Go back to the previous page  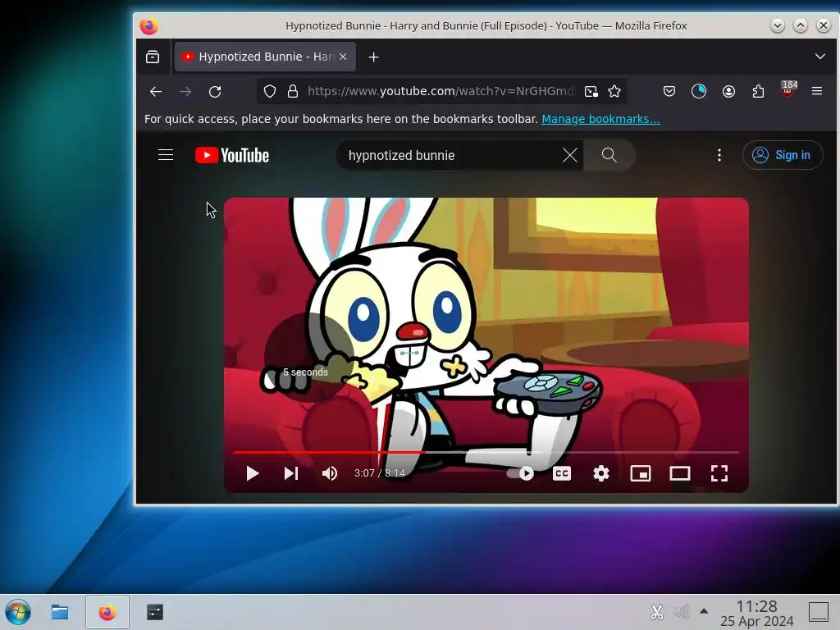(x=156, y=92)
